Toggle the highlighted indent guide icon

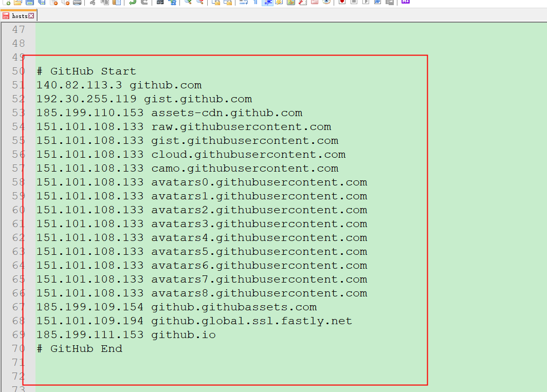(267, 2)
